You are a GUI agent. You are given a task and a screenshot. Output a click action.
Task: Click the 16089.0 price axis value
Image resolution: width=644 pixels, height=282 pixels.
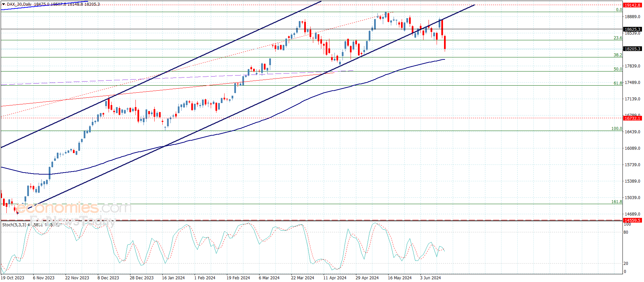[x=632, y=148]
